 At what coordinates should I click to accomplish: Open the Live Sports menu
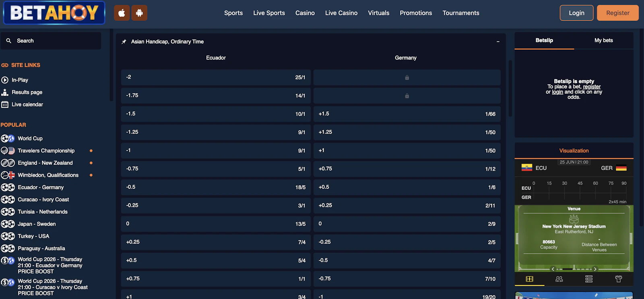click(x=269, y=13)
